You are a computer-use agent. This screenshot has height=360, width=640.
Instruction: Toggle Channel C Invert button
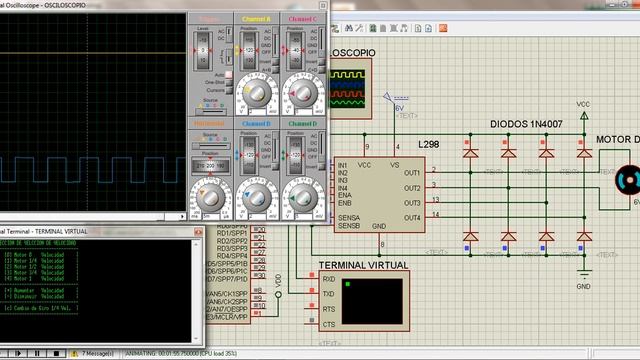coord(322,62)
